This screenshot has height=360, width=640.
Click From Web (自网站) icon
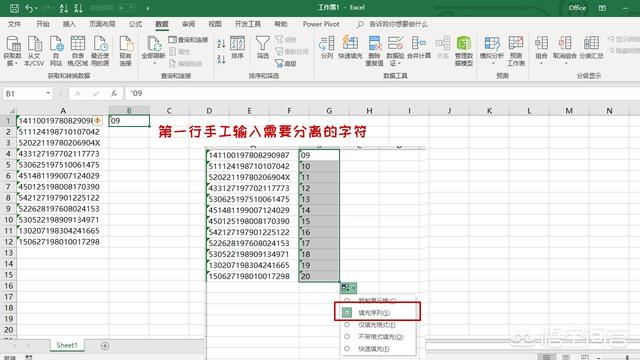click(56, 51)
